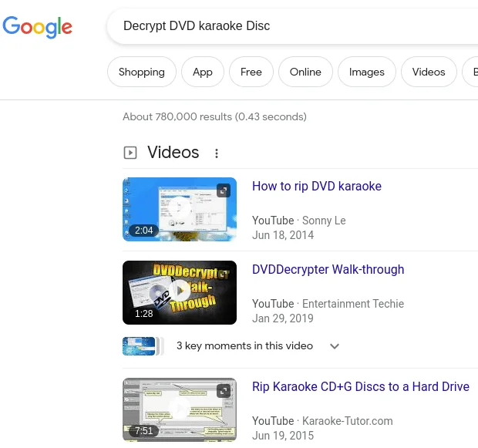Click the 7:51 duration badge
The width and height of the screenshot is (478, 448).
tap(143, 430)
